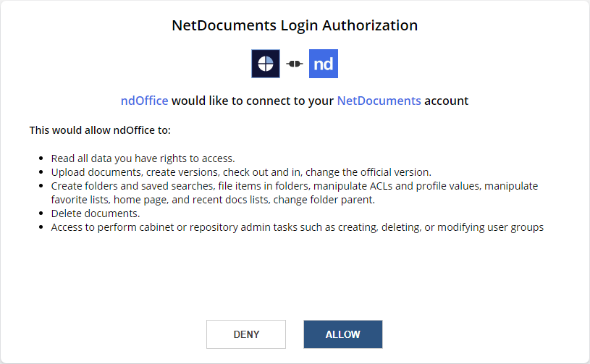The width and height of the screenshot is (590, 364).
Task: Click the blue nd NetDocuments logo
Action: [324, 64]
